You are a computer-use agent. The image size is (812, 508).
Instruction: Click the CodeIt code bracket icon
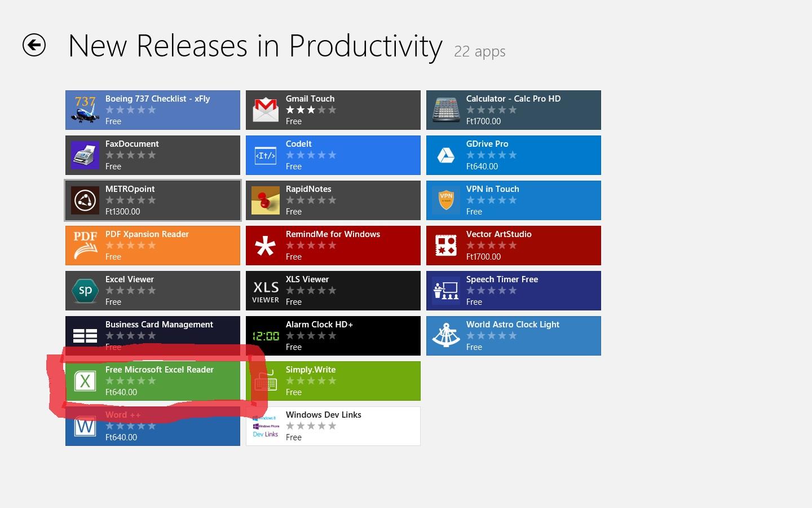pos(266,155)
